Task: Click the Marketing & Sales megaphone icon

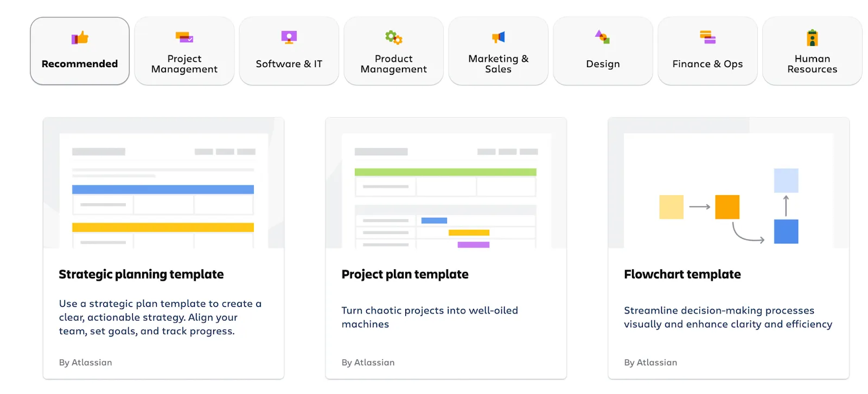Action: 499,37
